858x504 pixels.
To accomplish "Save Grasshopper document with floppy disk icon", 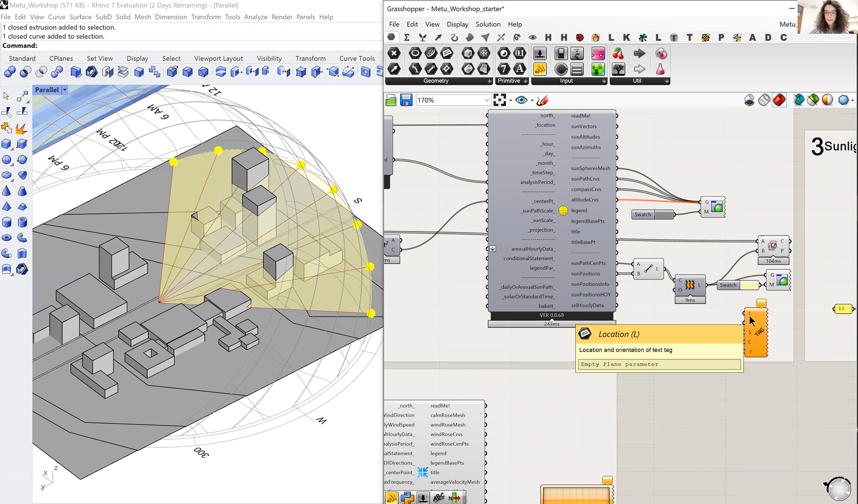I will [x=406, y=100].
